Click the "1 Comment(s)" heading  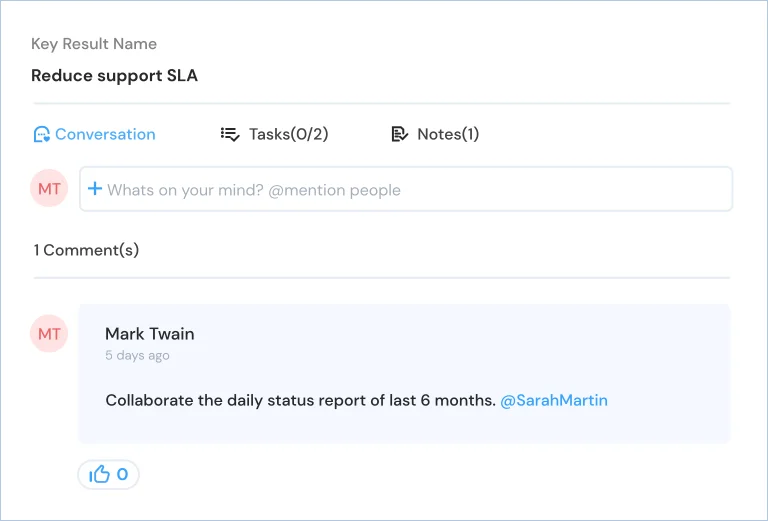click(86, 250)
